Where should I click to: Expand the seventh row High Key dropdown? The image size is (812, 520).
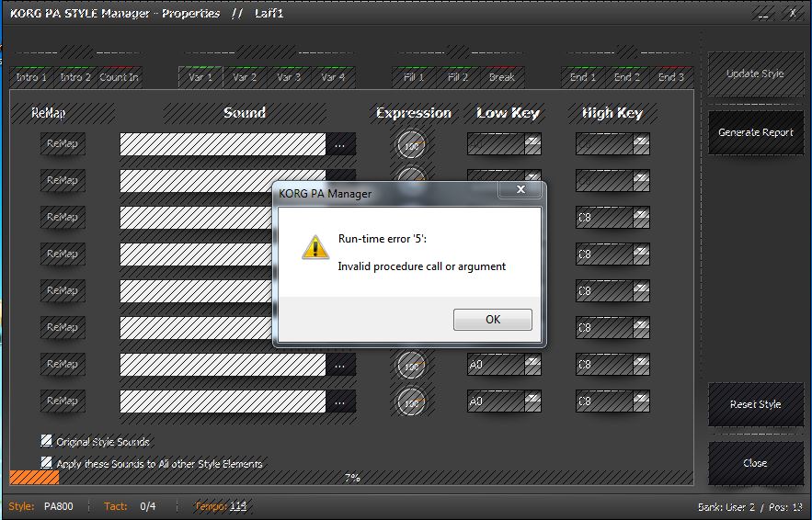point(641,364)
